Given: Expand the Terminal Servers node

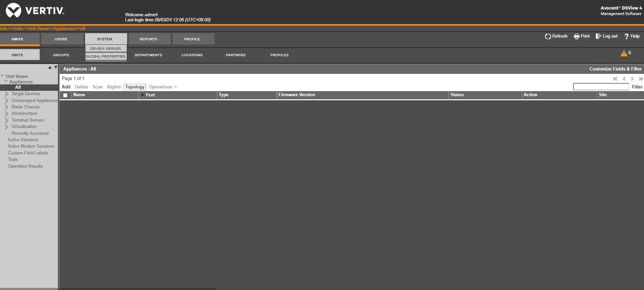Looking at the screenshot, I should pos(6,120).
